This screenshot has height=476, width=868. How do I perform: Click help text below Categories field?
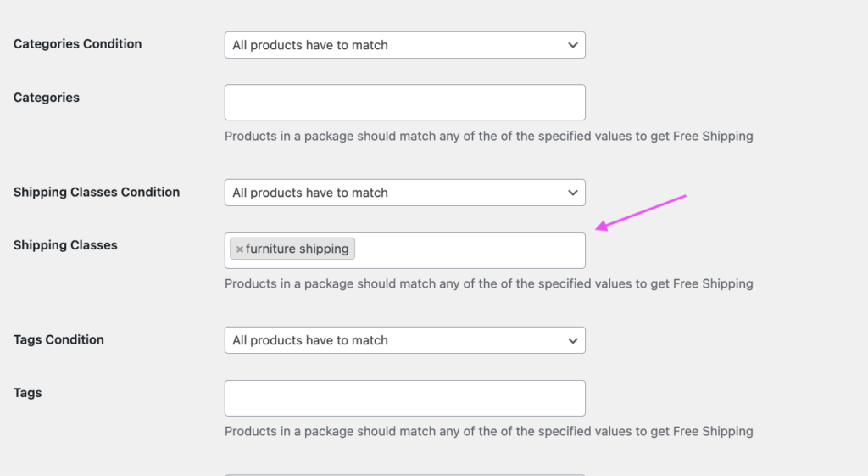(488, 136)
